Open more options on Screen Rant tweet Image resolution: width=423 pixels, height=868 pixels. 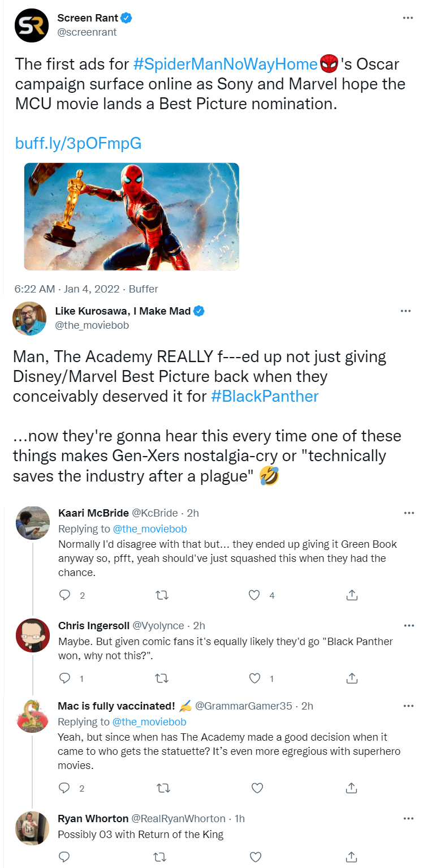click(x=408, y=18)
